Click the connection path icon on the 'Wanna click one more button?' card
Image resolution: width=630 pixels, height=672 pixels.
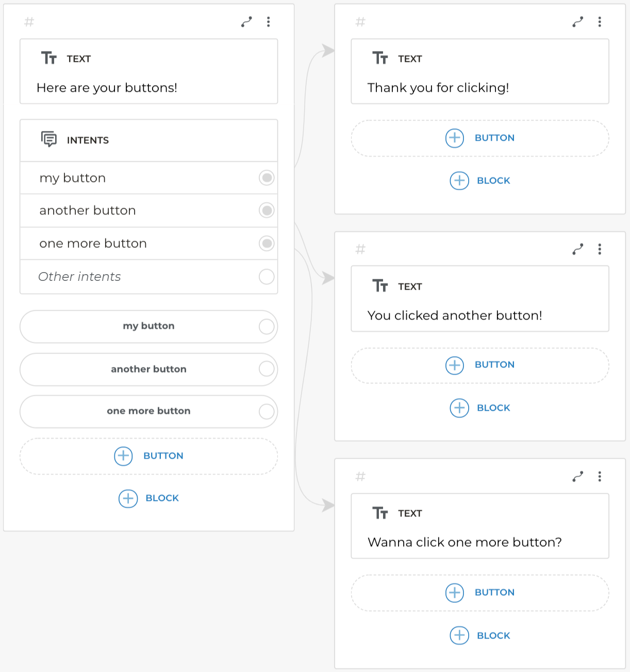coord(578,477)
